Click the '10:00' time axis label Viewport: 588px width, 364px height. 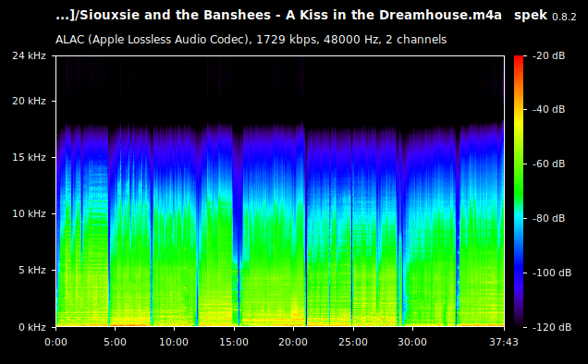(174, 342)
